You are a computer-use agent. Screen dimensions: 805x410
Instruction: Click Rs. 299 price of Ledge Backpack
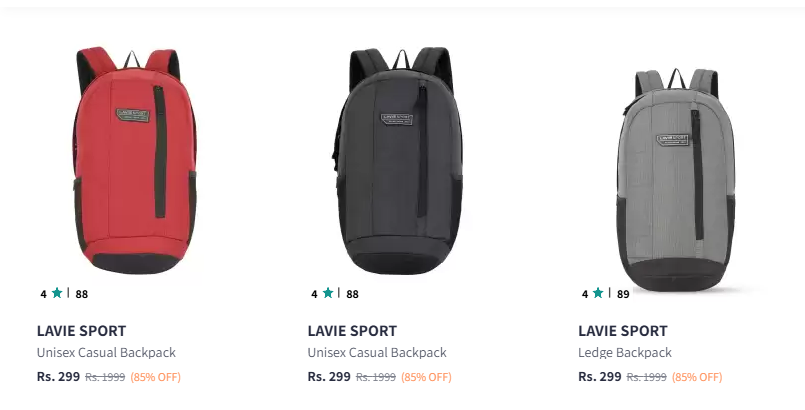(600, 377)
